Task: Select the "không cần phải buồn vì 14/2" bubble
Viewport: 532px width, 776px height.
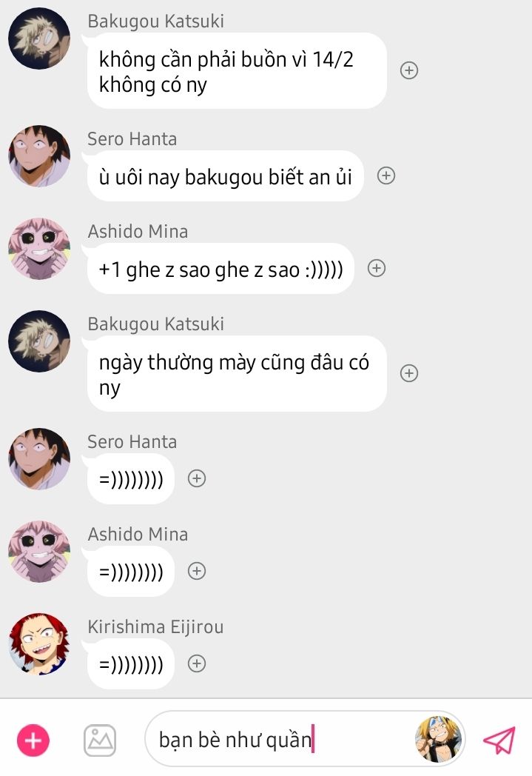Action: pyautogui.click(x=237, y=71)
